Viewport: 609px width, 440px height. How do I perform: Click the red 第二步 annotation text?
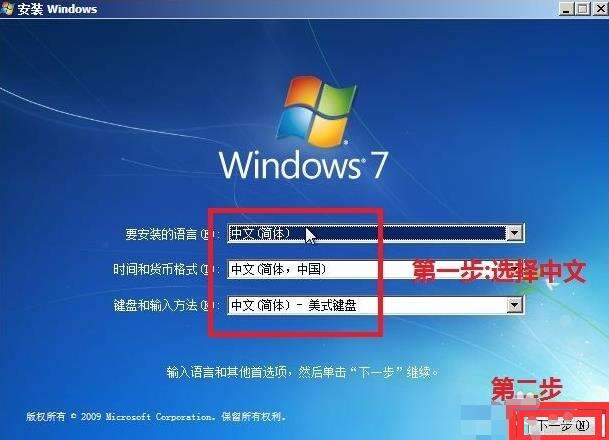click(527, 389)
